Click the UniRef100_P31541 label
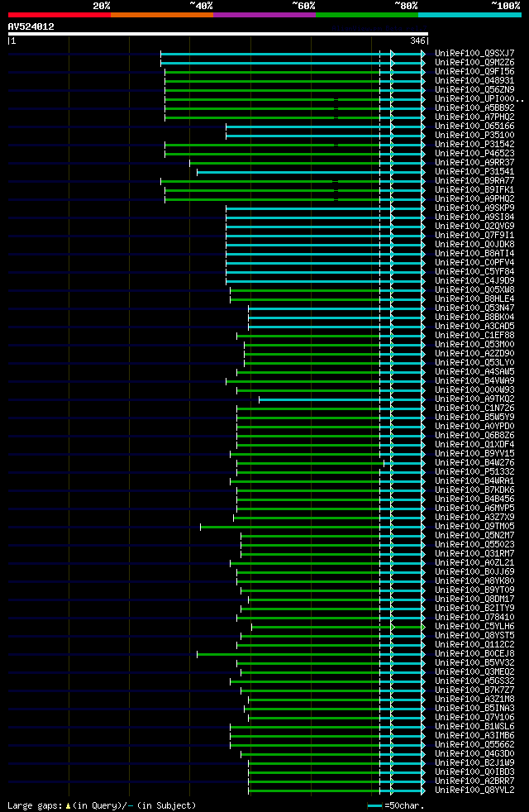 click(474, 171)
